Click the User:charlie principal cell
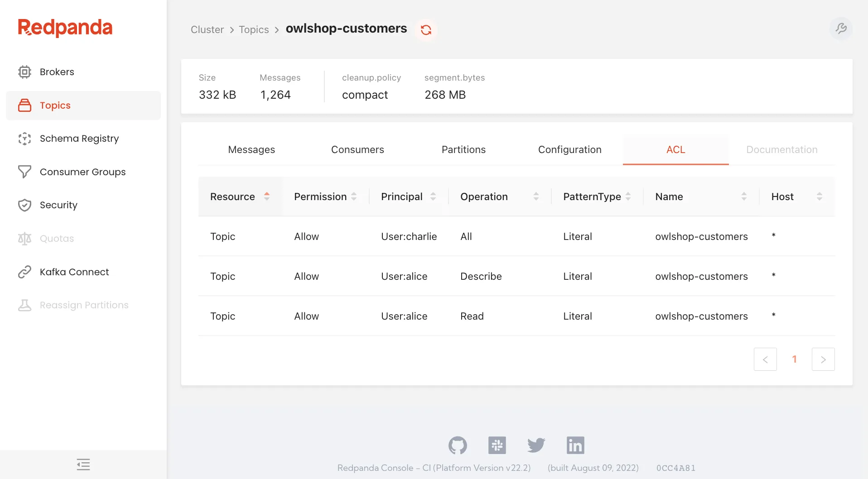This screenshot has height=479, width=868. click(x=409, y=236)
